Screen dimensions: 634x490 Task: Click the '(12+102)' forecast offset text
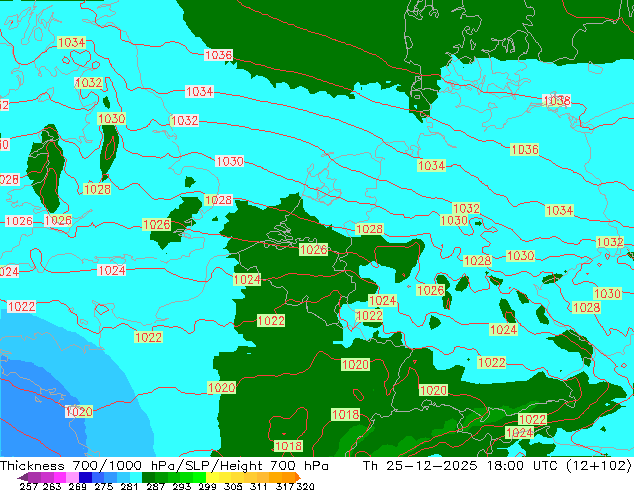point(598,465)
